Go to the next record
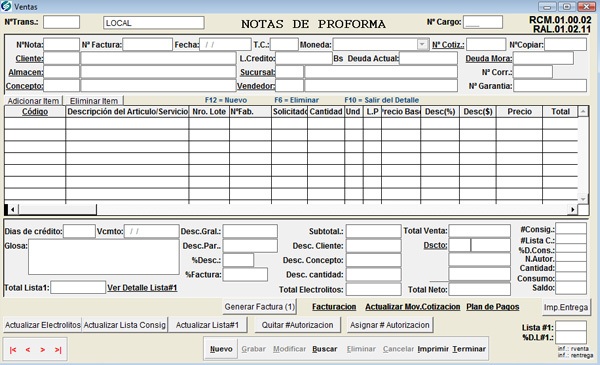This screenshot has height=365, width=600. (42, 350)
